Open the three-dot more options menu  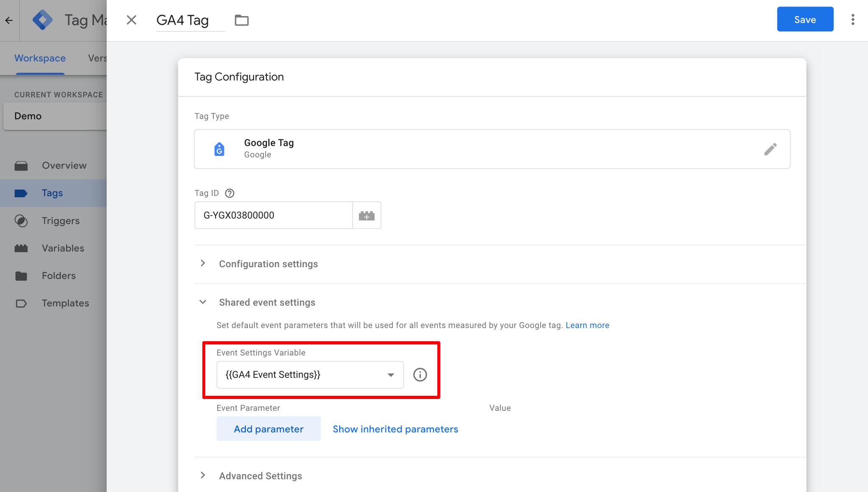click(x=853, y=19)
